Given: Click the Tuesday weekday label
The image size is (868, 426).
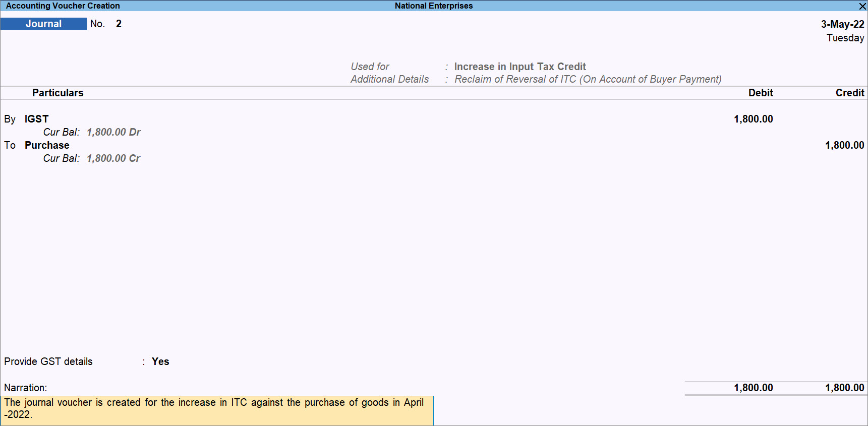Looking at the screenshot, I should [845, 38].
